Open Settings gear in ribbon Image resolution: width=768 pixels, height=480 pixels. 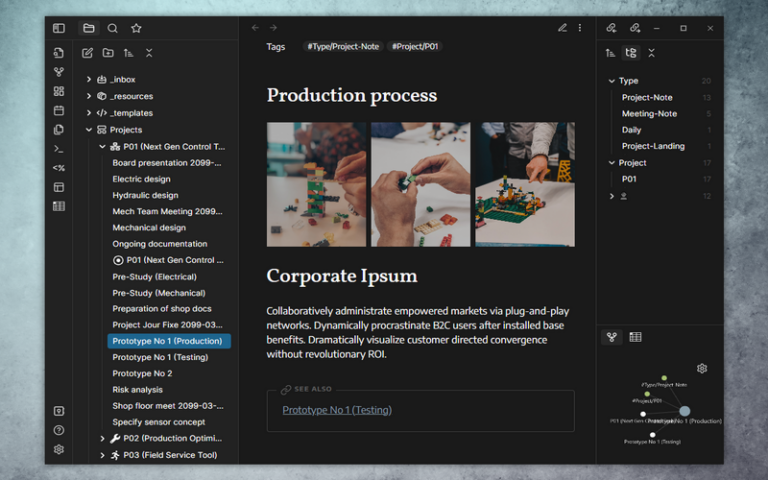(59, 449)
